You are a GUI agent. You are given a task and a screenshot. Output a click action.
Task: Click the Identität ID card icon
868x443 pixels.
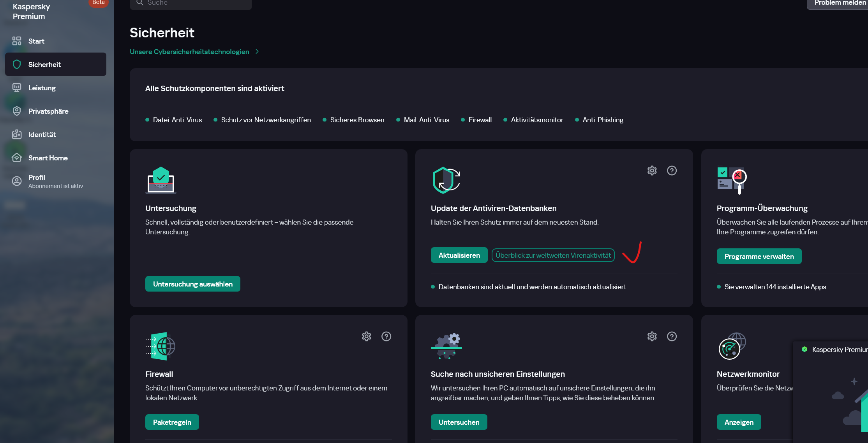click(x=17, y=134)
